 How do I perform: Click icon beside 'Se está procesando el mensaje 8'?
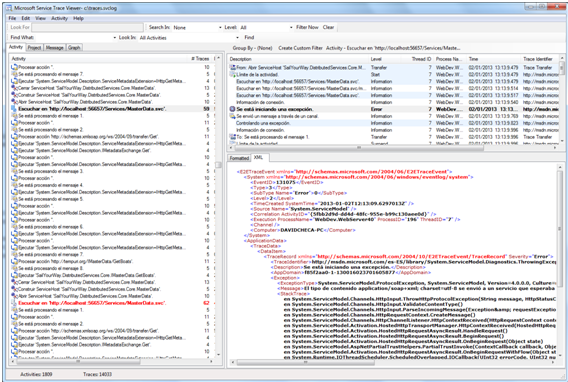click(x=14, y=268)
